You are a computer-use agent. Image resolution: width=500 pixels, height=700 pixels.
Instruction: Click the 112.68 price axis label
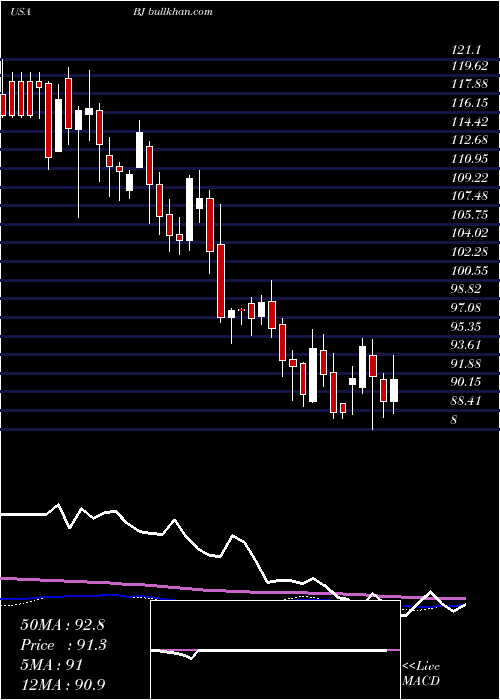469,140
